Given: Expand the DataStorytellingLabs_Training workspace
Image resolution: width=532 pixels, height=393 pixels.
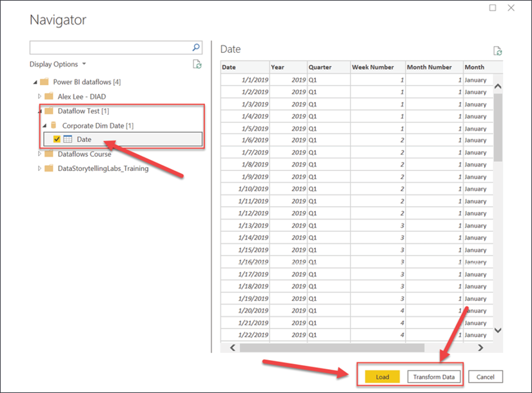Looking at the screenshot, I should coord(39,168).
